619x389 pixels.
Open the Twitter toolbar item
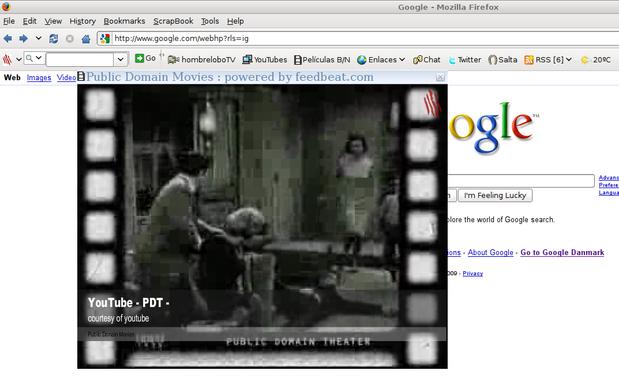click(x=465, y=60)
